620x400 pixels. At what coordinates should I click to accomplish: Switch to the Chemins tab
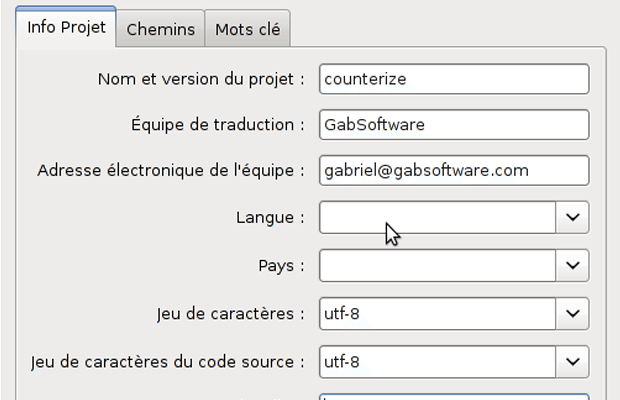tap(160, 29)
